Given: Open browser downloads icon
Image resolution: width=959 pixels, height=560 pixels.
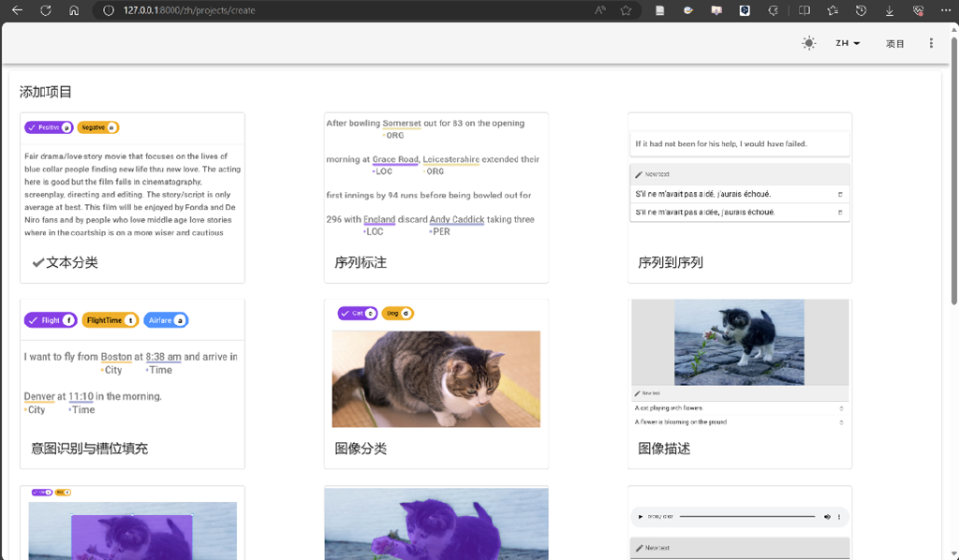Looking at the screenshot, I should pyautogui.click(x=890, y=10).
